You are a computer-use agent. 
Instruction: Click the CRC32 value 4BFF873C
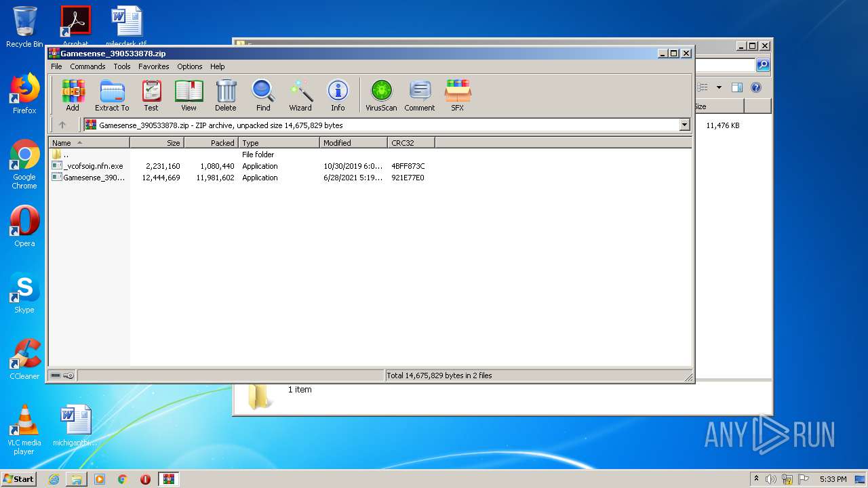pos(408,166)
